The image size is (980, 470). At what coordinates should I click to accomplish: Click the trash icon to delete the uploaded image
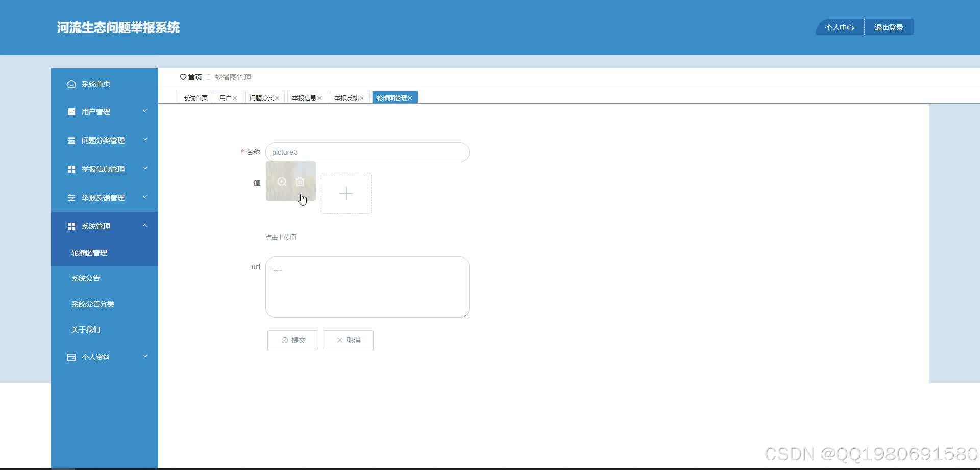pyautogui.click(x=300, y=182)
